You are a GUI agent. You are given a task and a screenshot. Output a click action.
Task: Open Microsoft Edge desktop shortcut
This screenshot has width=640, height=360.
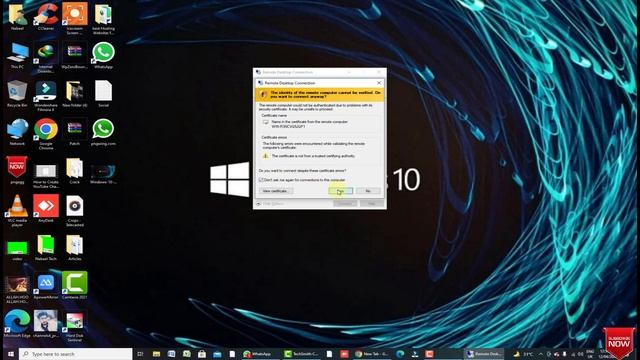click(17, 323)
